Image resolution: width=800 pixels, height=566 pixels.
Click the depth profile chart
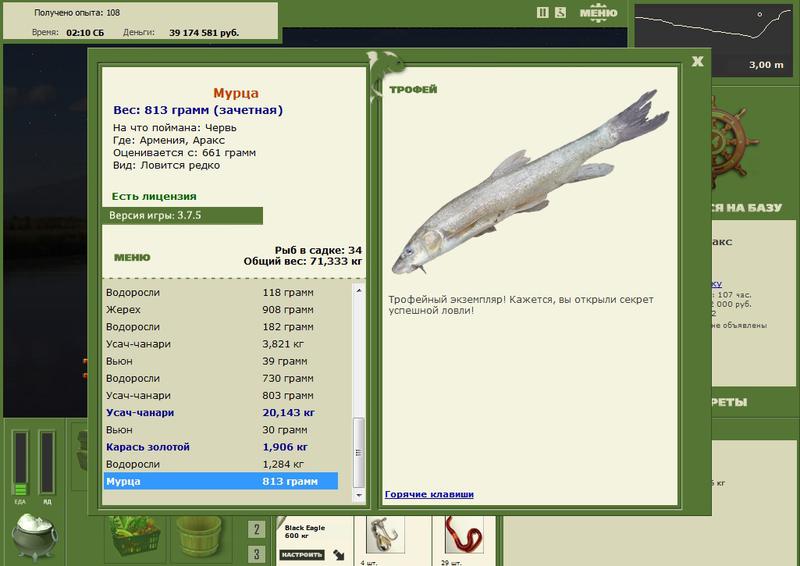714,40
